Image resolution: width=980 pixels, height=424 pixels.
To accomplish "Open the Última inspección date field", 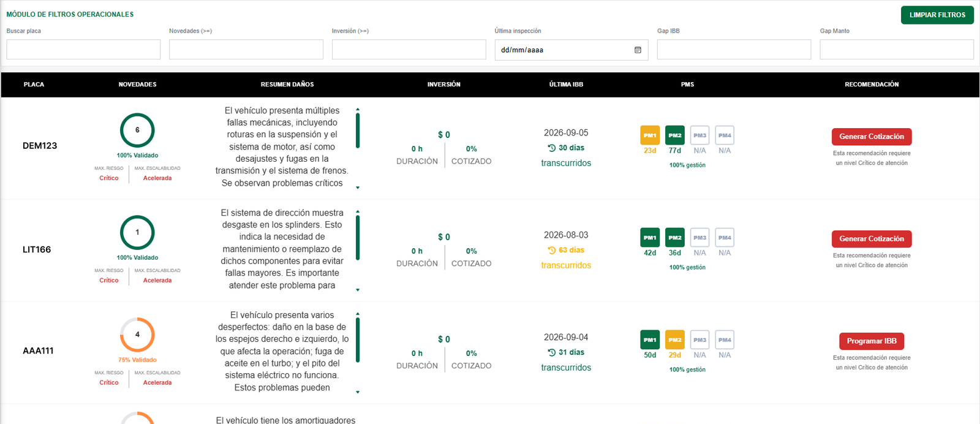I will [x=571, y=50].
